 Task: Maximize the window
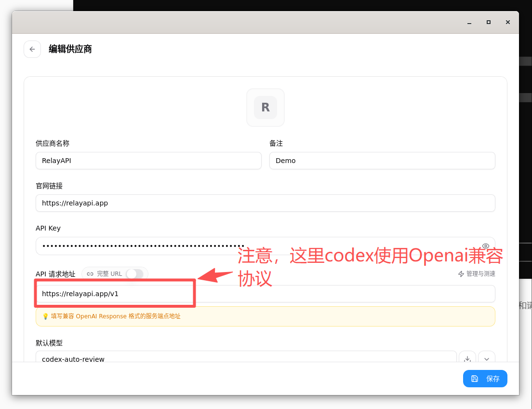[x=489, y=22]
